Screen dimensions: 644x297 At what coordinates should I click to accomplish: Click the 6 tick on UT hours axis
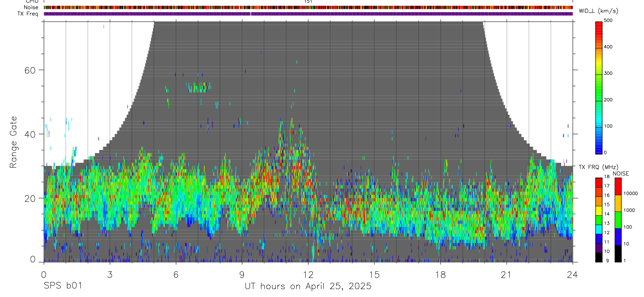pyautogui.click(x=176, y=274)
